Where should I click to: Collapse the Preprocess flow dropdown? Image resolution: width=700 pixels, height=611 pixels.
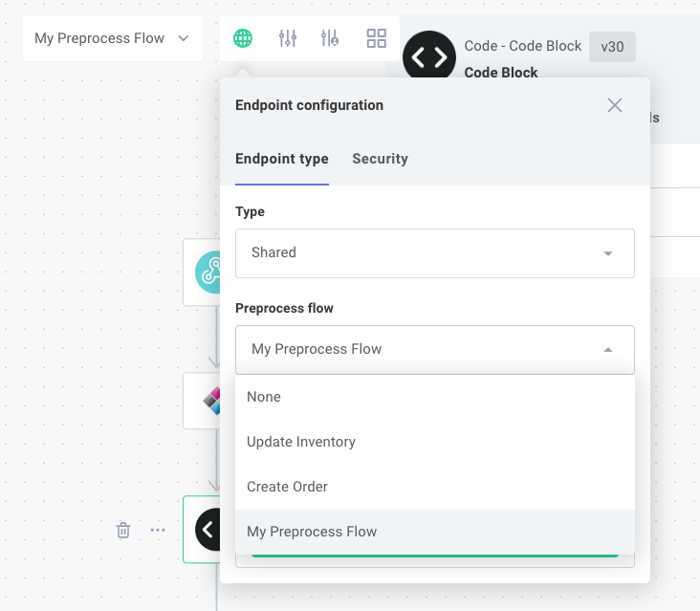[x=435, y=349]
